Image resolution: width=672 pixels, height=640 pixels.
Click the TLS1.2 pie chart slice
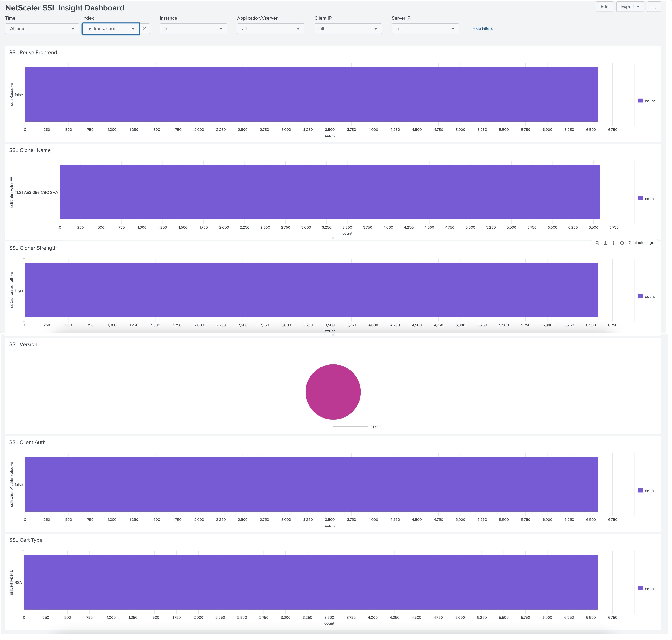(x=333, y=392)
